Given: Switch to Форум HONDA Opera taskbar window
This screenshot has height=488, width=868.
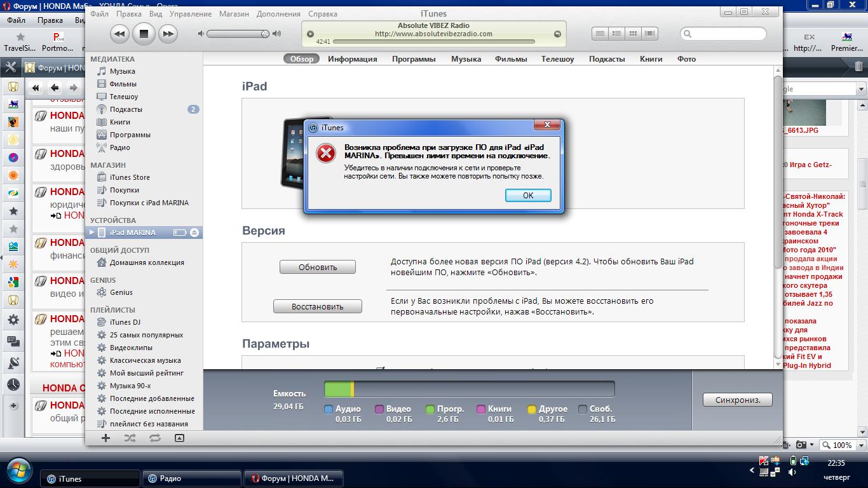Looking at the screenshot, I should click(294, 478).
